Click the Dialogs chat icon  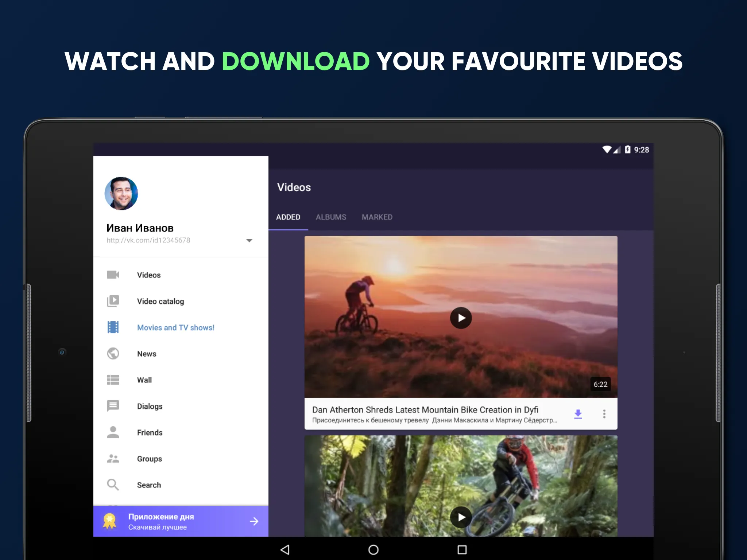113,405
